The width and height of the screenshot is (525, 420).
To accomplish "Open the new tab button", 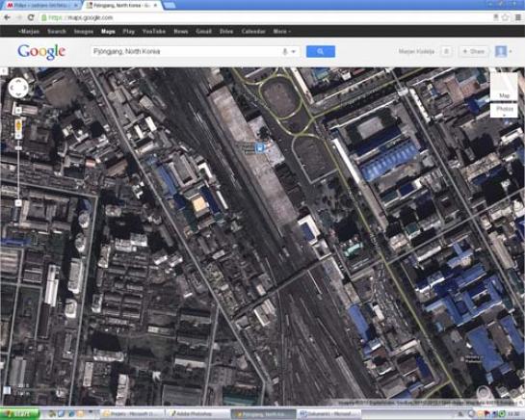I will 170,5.
